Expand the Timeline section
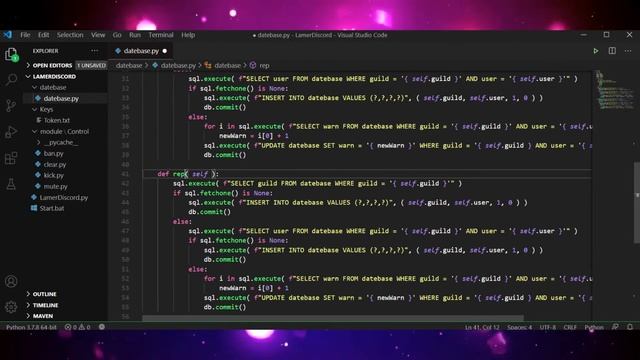The height and width of the screenshot is (360, 640). point(65,305)
